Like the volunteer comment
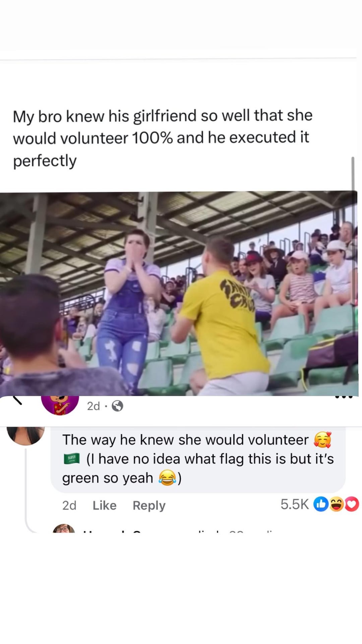Screen dimensions: 362x644 [105, 505]
